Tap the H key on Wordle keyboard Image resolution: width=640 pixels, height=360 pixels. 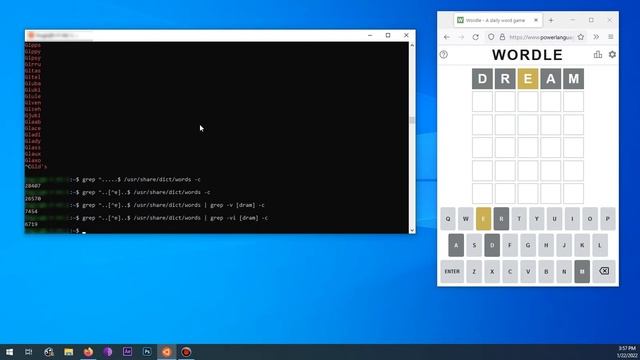coord(546,245)
